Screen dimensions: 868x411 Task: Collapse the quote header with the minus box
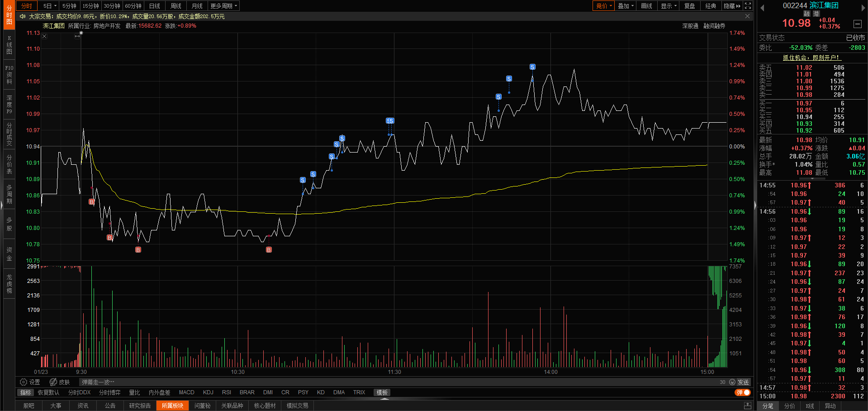coord(857,24)
